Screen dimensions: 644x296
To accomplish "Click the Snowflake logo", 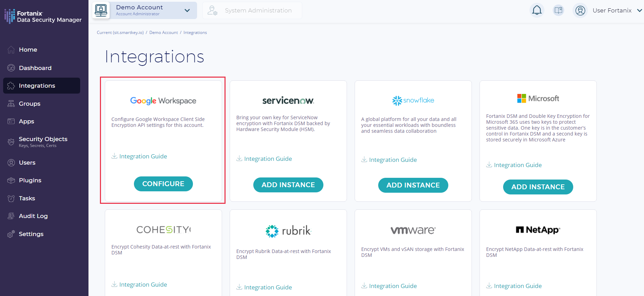I will (x=413, y=101).
